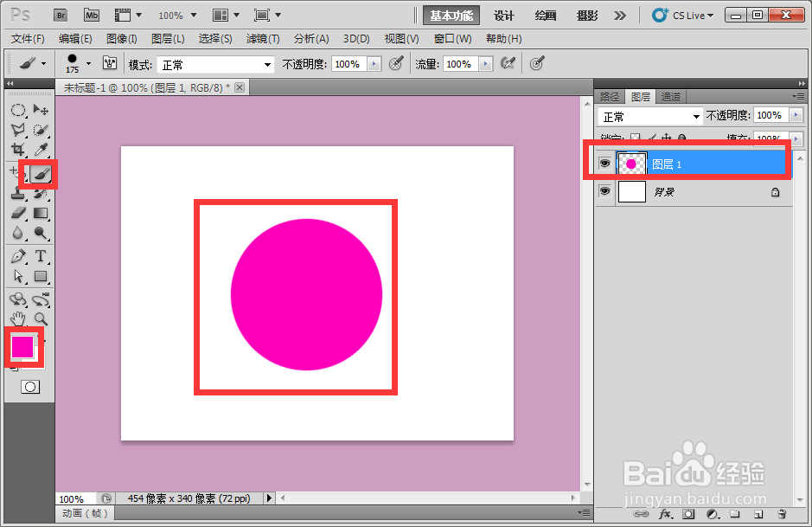
Task: Select the Polygonal Lasso tool
Action: tap(18, 130)
